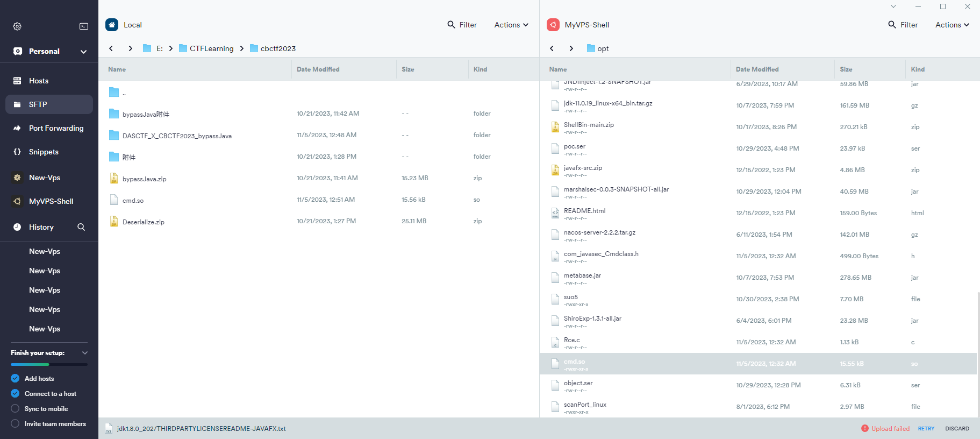Sort Local files by Size column
The height and width of the screenshot is (439, 980).
[408, 69]
